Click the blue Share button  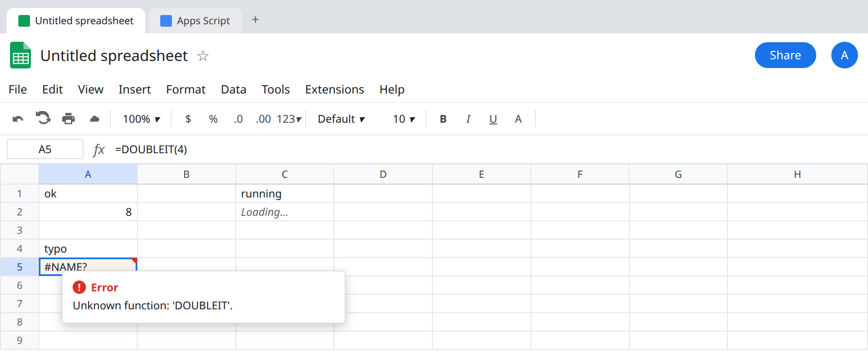pos(785,55)
